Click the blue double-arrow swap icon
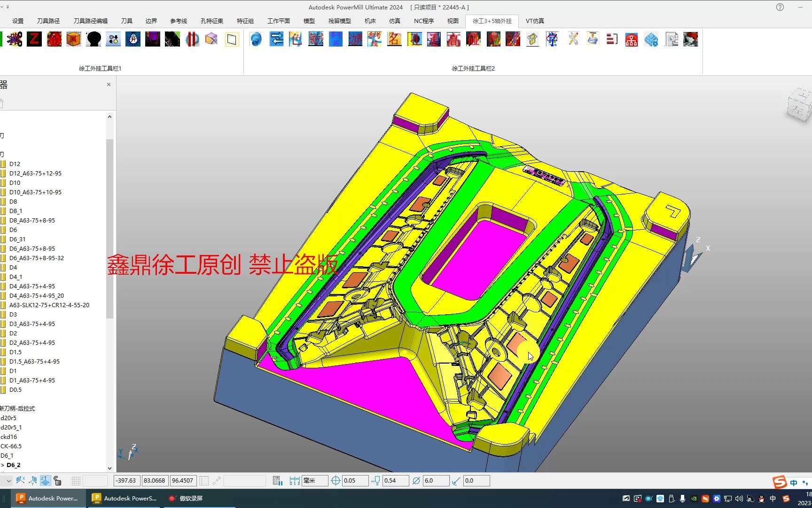Screen dimensions: 812x508 pos(276,39)
